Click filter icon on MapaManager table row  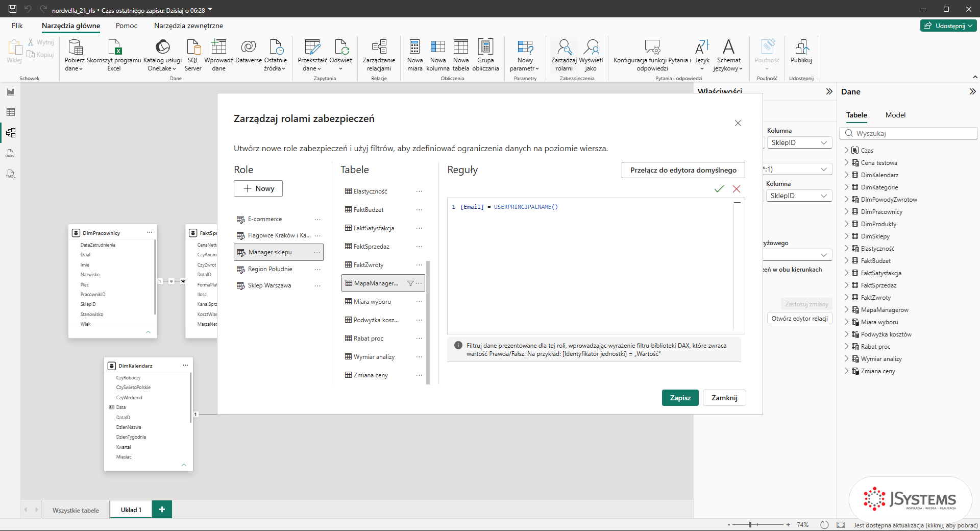click(410, 283)
